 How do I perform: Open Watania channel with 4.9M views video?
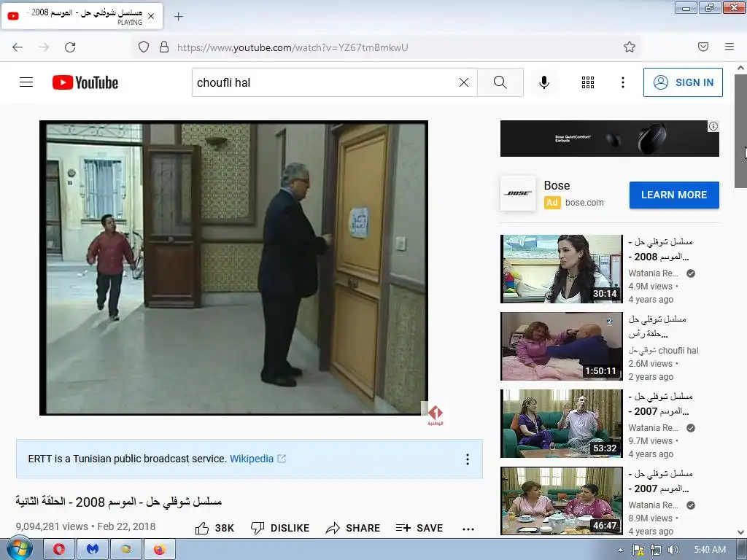pyautogui.click(x=653, y=273)
